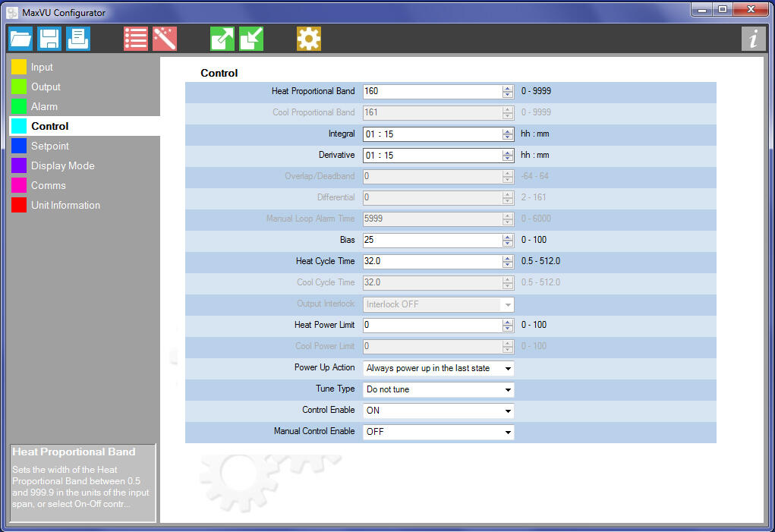Image resolution: width=775 pixels, height=532 pixels.
Task: Expand the Tune Type dropdown
Action: point(509,389)
